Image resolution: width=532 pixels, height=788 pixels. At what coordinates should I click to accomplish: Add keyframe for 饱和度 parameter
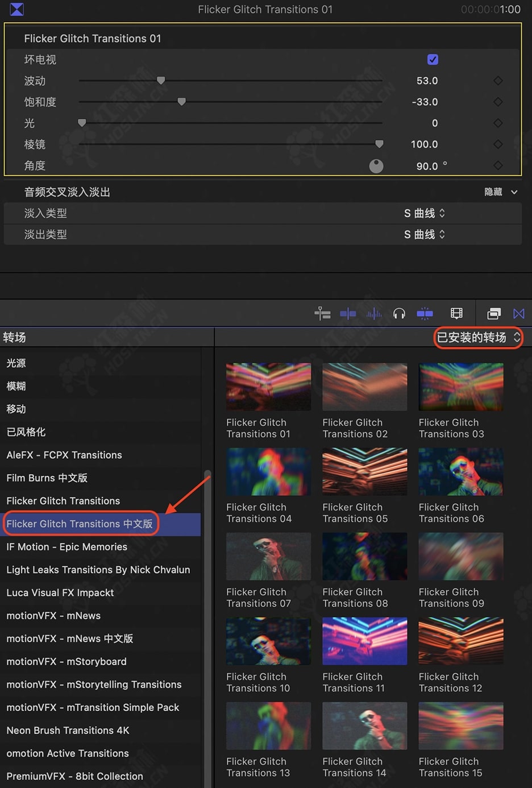498,102
